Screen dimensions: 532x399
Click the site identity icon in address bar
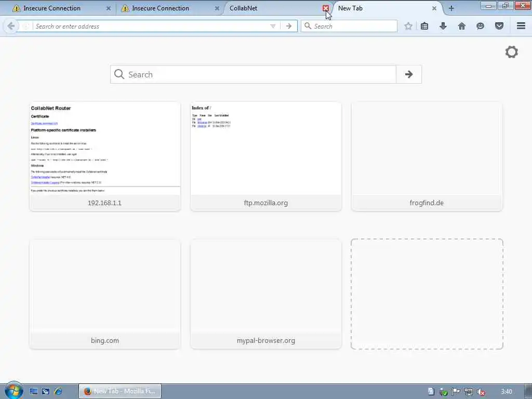coord(26,26)
